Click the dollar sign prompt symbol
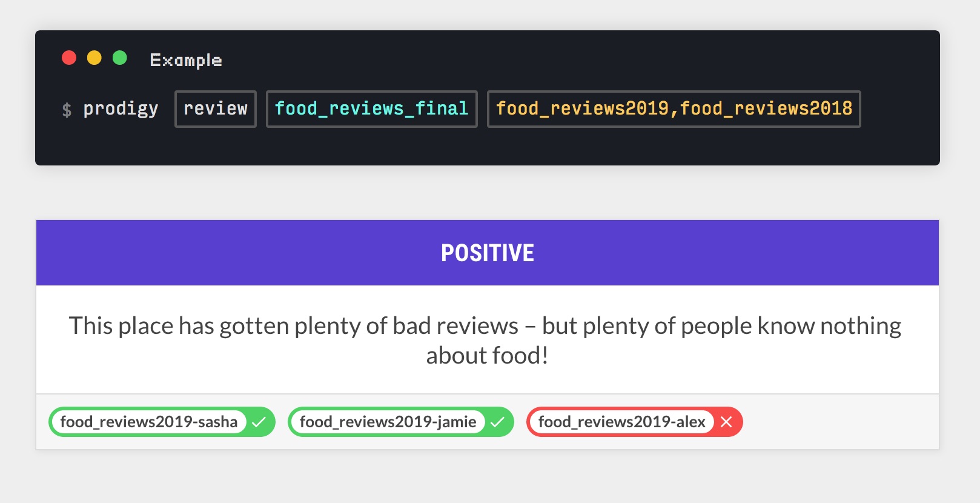Viewport: 980px width, 503px height. point(67,110)
